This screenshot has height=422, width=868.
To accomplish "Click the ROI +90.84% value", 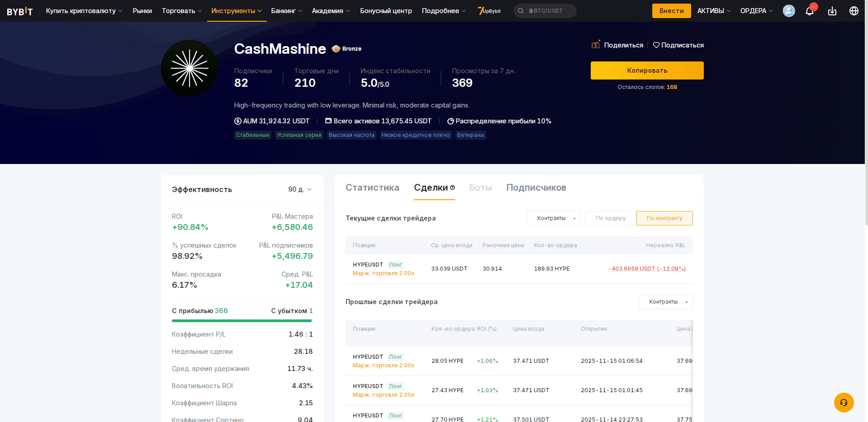I will (190, 227).
